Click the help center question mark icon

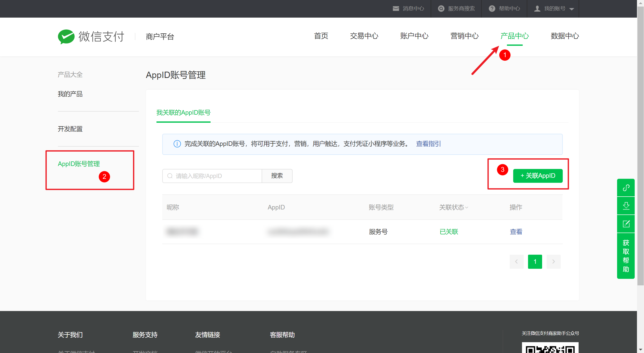click(x=492, y=9)
